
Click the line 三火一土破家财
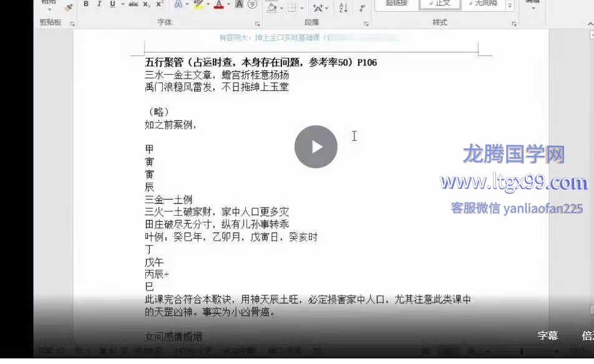(217, 212)
